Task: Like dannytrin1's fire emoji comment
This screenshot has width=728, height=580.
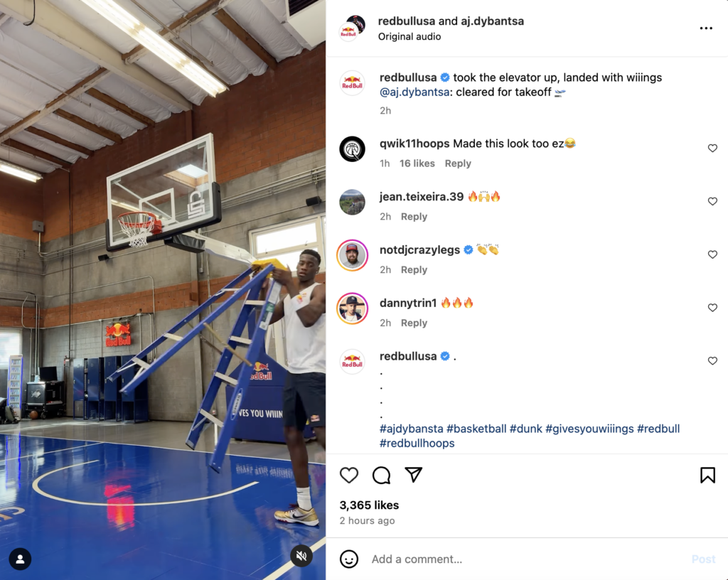Action: tap(712, 308)
